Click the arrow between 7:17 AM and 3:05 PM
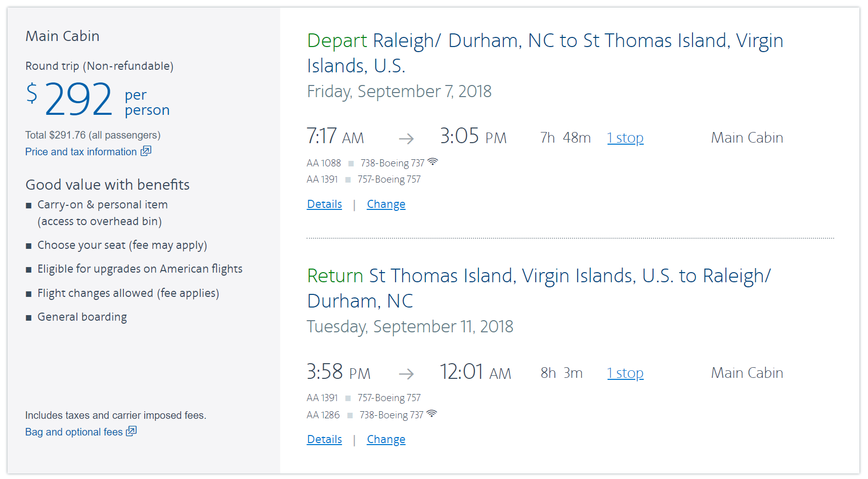 coord(406,139)
